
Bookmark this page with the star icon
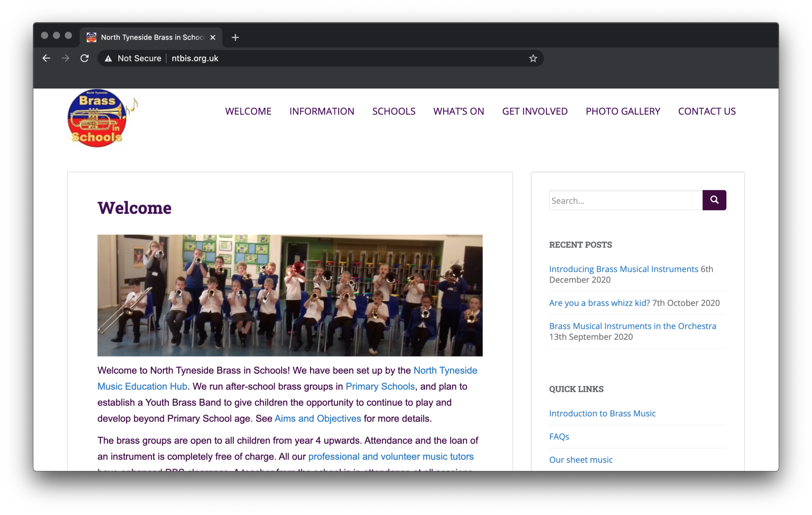coord(533,58)
